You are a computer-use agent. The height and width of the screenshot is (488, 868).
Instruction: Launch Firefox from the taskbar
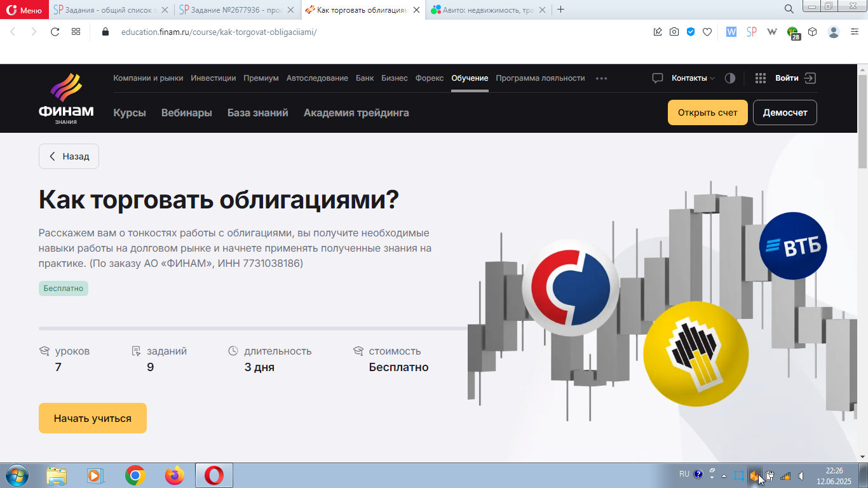pyautogui.click(x=174, y=475)
